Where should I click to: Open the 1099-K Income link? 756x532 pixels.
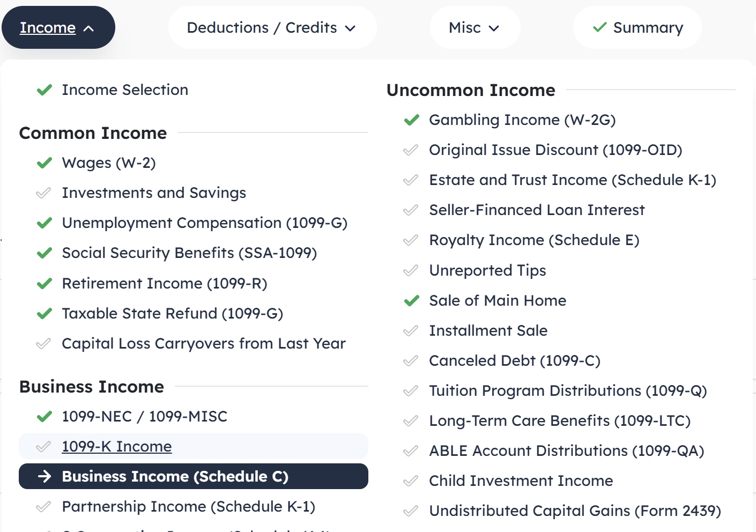pos(117,447)
